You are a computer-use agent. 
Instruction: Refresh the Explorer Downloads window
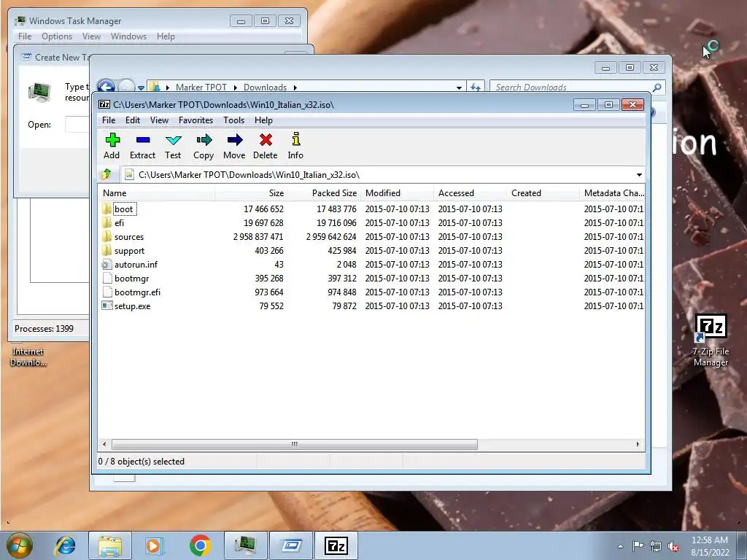pyautogui.click(x=476, y=87)
